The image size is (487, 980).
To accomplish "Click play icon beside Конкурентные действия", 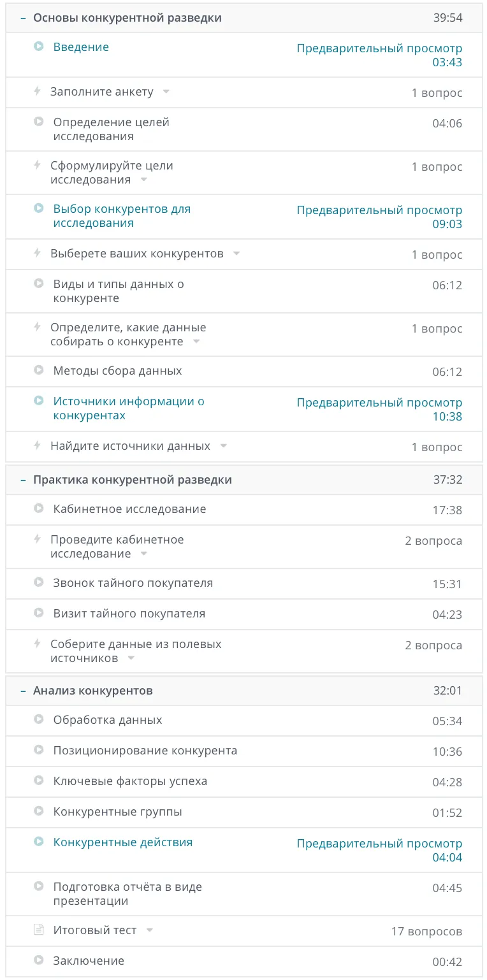I will point(39,842).
